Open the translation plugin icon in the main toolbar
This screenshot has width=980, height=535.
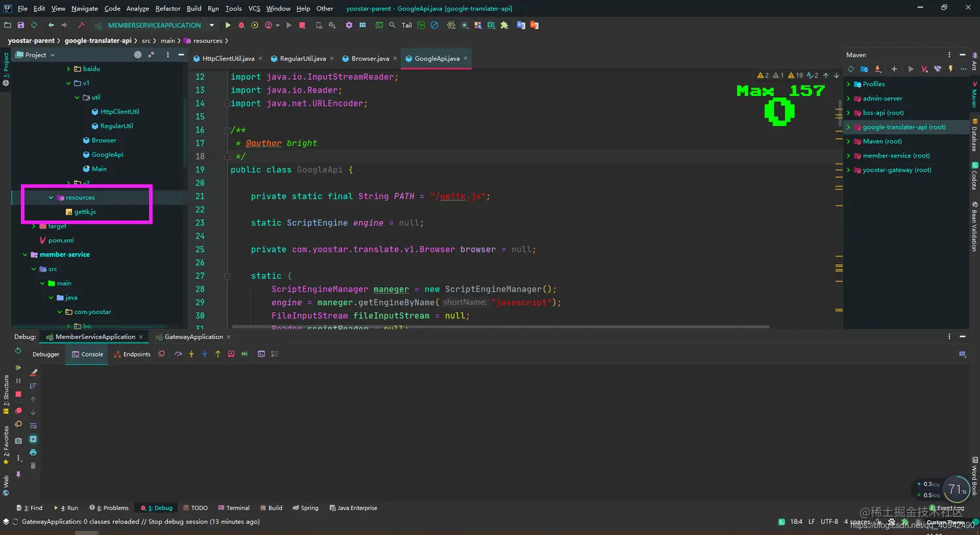point(521,25)
